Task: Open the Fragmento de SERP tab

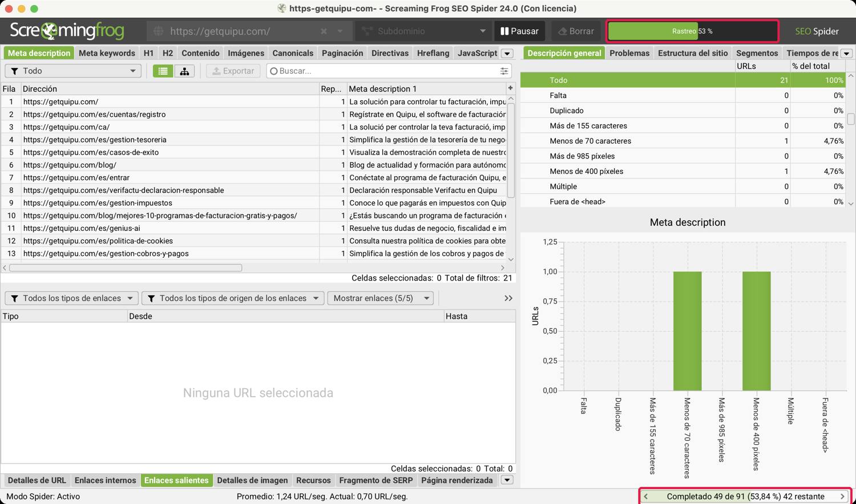Action: (376, 480)
